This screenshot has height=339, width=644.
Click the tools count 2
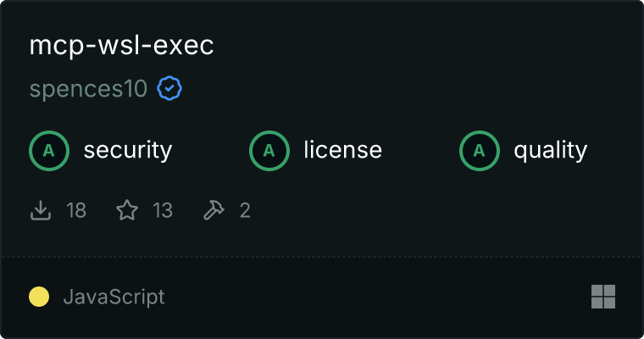(245, 210)
